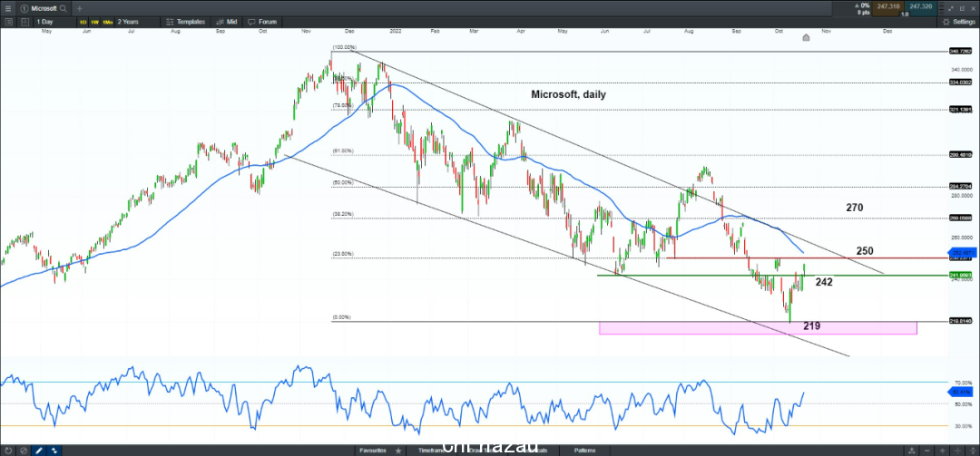
Task: Click the share/export icon at bottom right
Action: pyautogui.click(x=912, y=451)
